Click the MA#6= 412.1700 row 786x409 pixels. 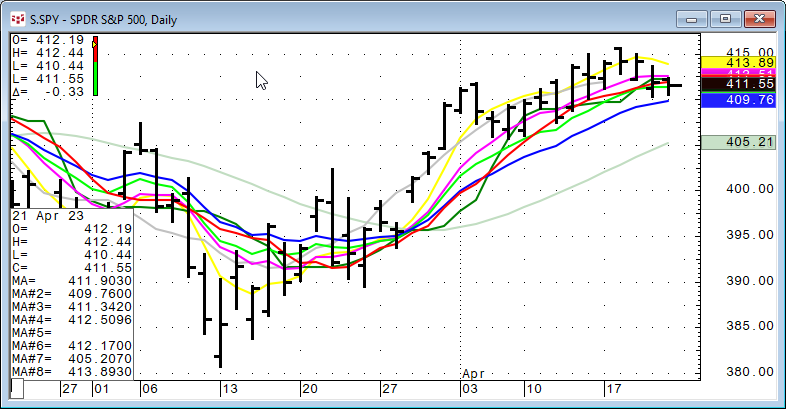point(72,346)
